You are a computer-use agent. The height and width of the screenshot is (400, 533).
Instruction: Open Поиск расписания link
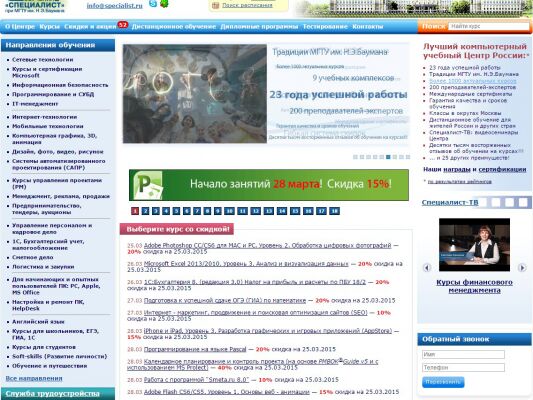click(247, 5)
